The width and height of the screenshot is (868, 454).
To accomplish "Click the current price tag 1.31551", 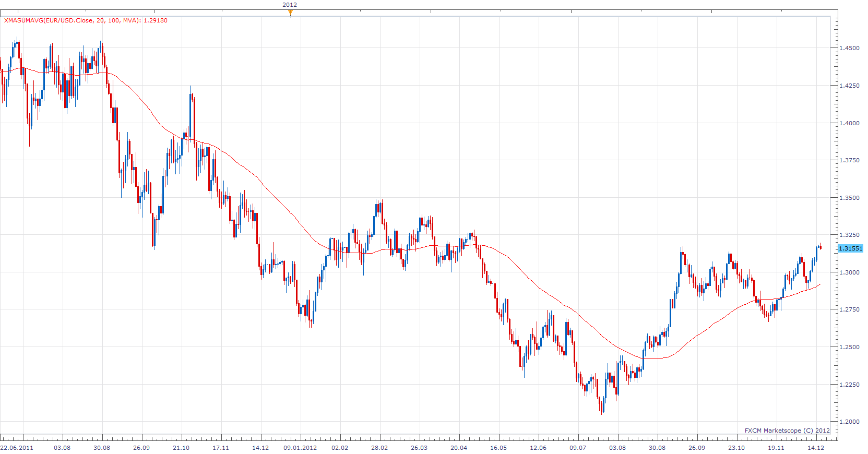I will pos(851,248).
